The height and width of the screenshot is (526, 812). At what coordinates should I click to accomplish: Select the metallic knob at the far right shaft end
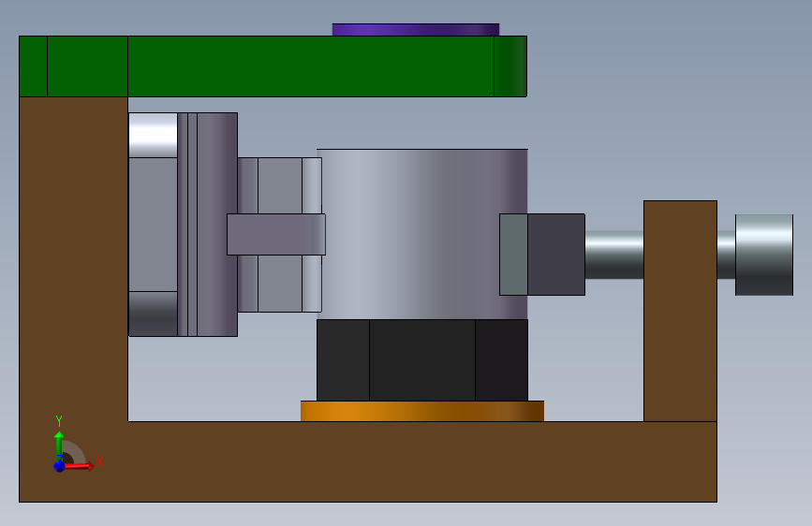[x=764, y=255]
